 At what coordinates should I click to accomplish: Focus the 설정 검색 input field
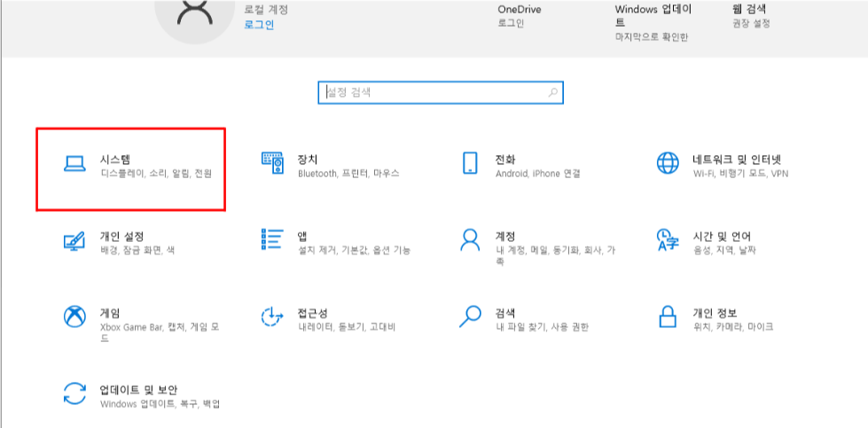(441, 92)
